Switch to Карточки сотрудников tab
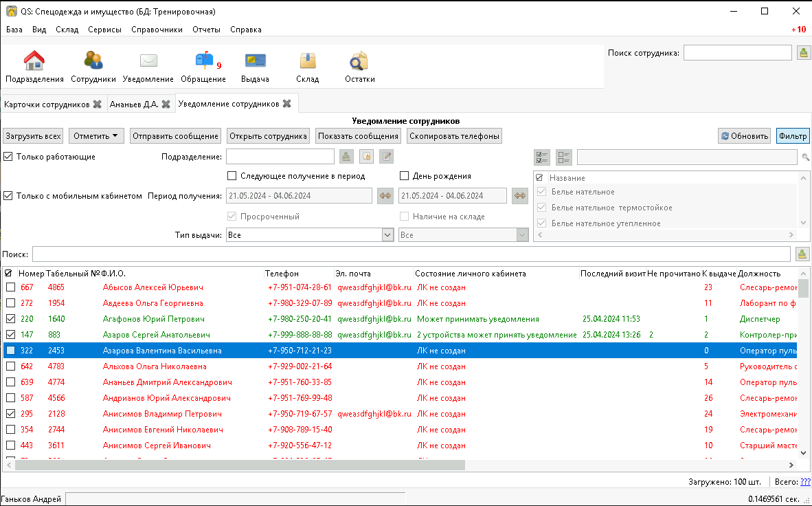 pos(47,104)
